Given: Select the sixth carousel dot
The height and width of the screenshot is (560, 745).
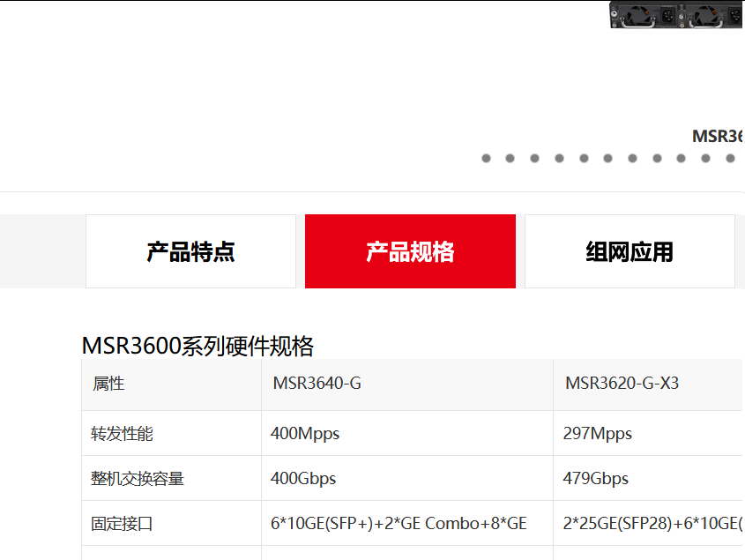Looking at the screenshot, I should 607,159.
